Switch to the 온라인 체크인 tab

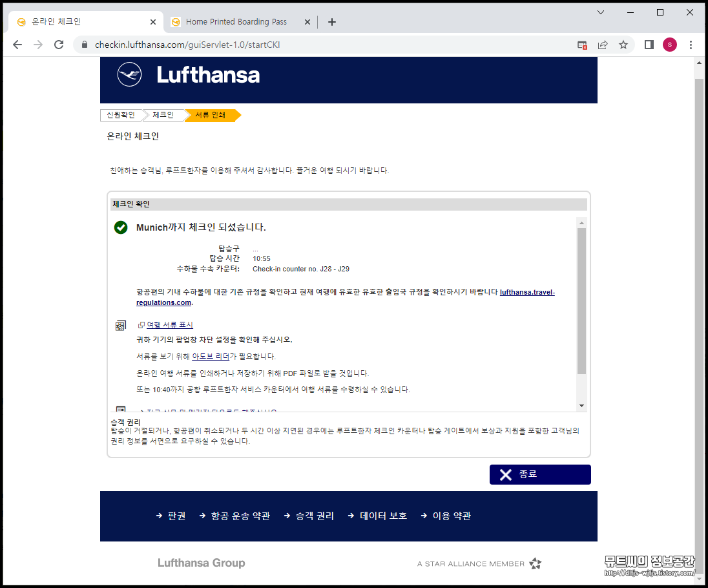[86, 22]
